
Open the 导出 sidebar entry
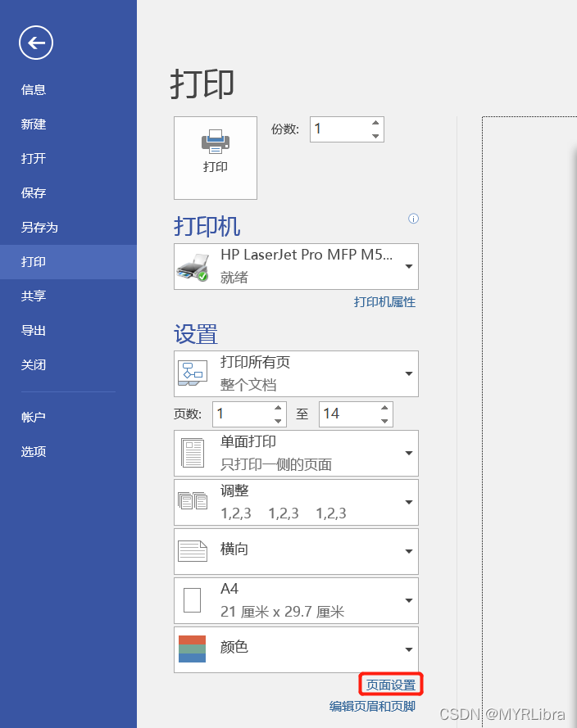34,331
